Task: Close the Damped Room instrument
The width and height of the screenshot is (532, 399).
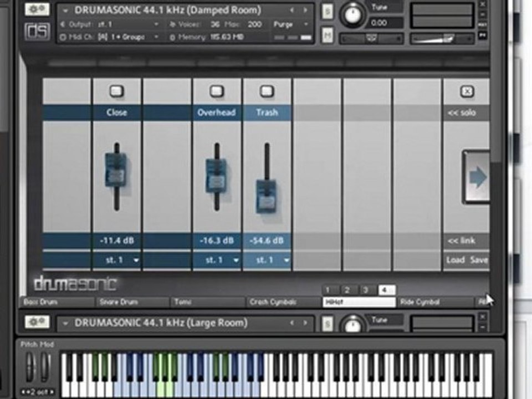Action: coord(483,4)
